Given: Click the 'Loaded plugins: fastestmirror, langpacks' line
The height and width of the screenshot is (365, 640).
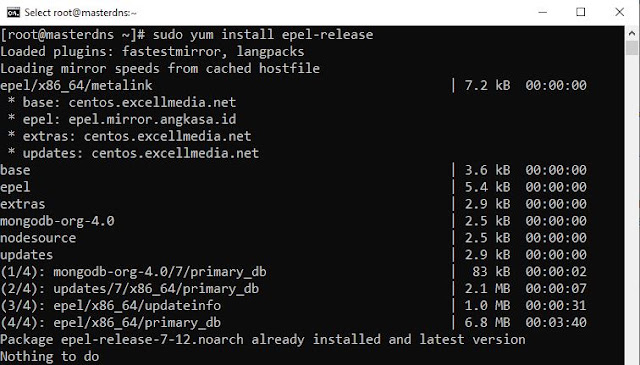Looking at the screenshot, I should coord(152,52).
